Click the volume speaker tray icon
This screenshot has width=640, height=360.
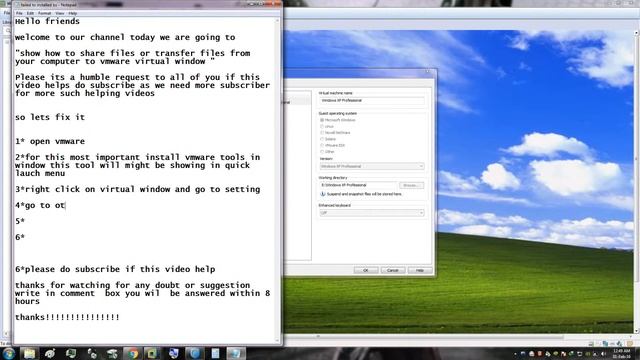pos(603,354)
